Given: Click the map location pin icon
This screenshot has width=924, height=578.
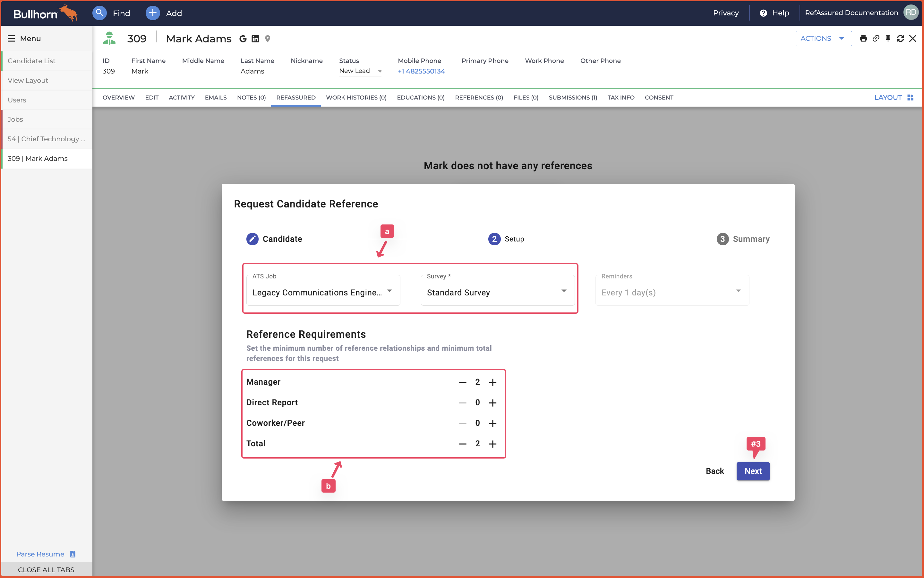Looking at the screenshot, I should (x=268, y=39).
